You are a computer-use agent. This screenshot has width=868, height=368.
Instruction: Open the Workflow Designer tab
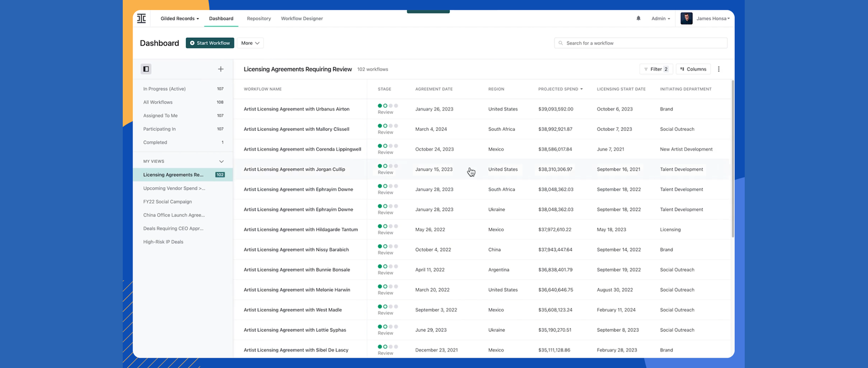click(302, 18)
